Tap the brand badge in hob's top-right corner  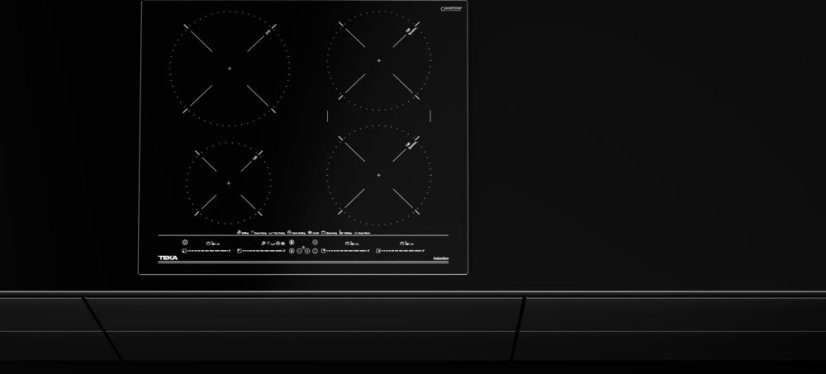tap(451, 8)
